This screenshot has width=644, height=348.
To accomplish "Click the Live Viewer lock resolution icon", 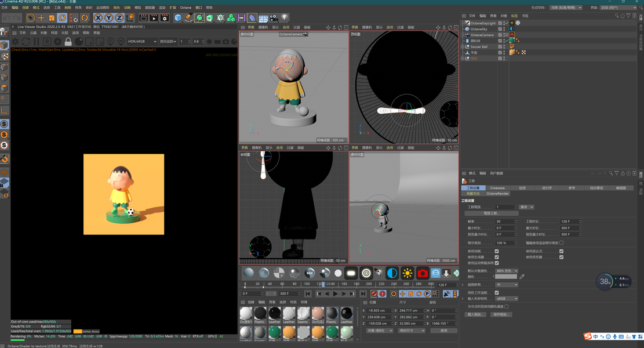I will pos(68,42).
